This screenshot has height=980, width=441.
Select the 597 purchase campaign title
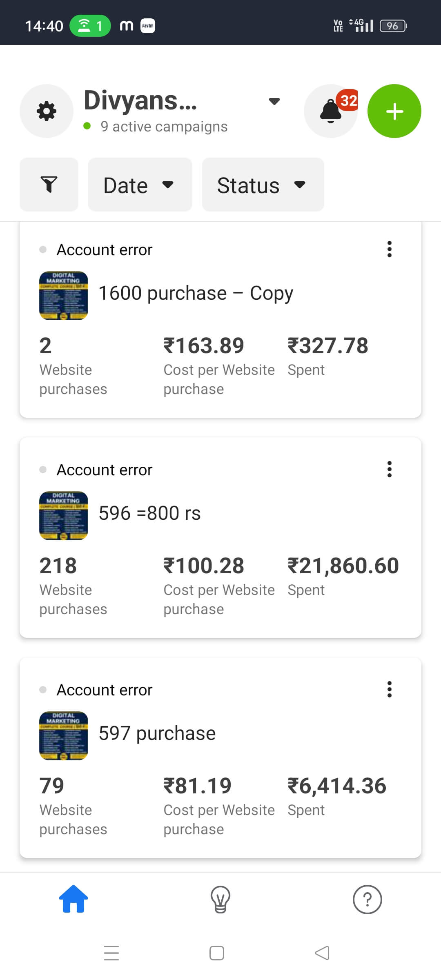pos(157,733)
